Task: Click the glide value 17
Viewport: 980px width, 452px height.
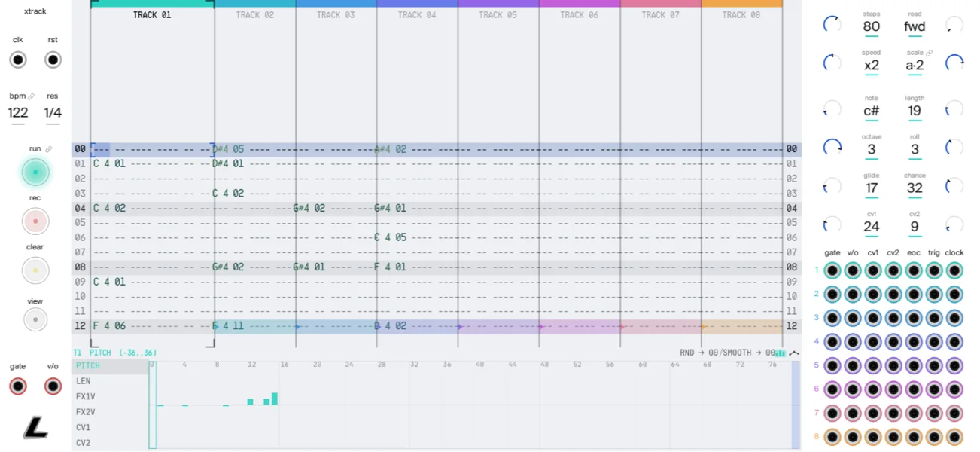Action: point(872,188)
